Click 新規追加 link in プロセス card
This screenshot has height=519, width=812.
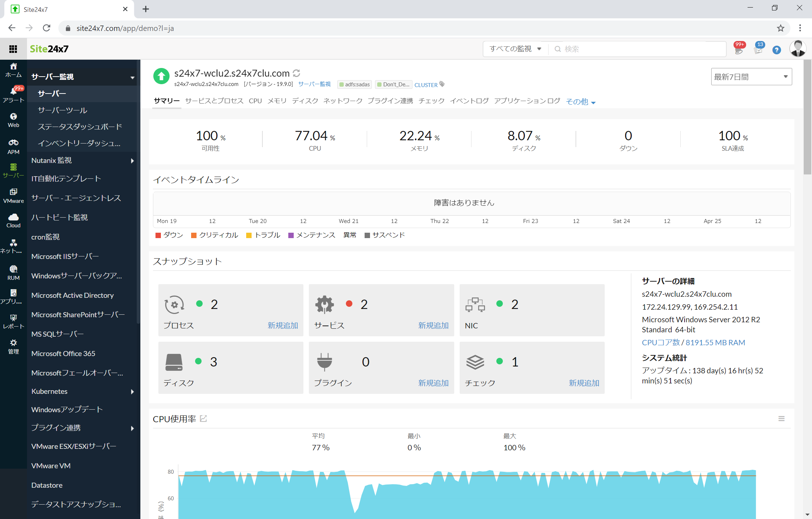click(x=283, y=325)
